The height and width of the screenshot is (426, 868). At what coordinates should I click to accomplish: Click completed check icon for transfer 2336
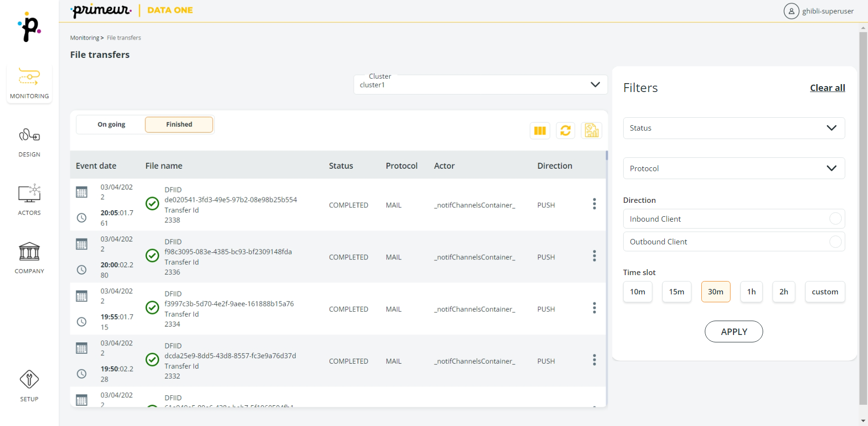click(x=152, y=255)
